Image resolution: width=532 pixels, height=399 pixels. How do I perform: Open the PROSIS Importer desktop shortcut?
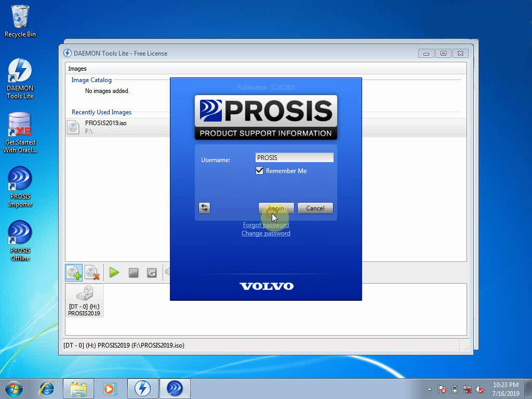click(20, 187)
